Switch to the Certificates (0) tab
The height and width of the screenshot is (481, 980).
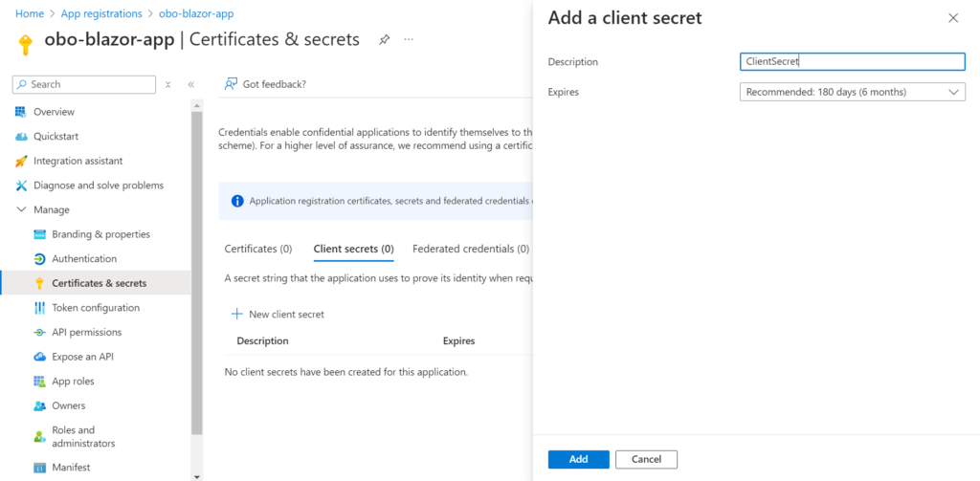pyautogui.click(x=258, y=249)
